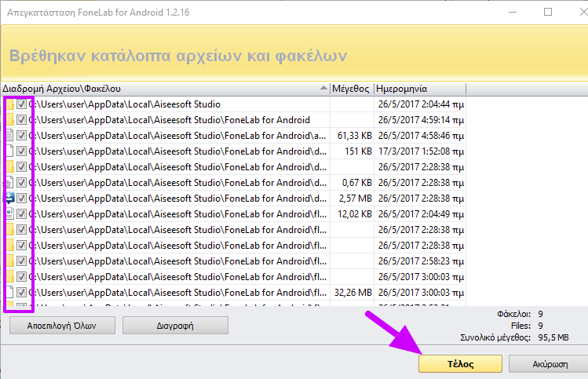Click date 26/5/2017 2:04:49 πμ
Viewport: 588px width, 379px height.
point(421,214)
